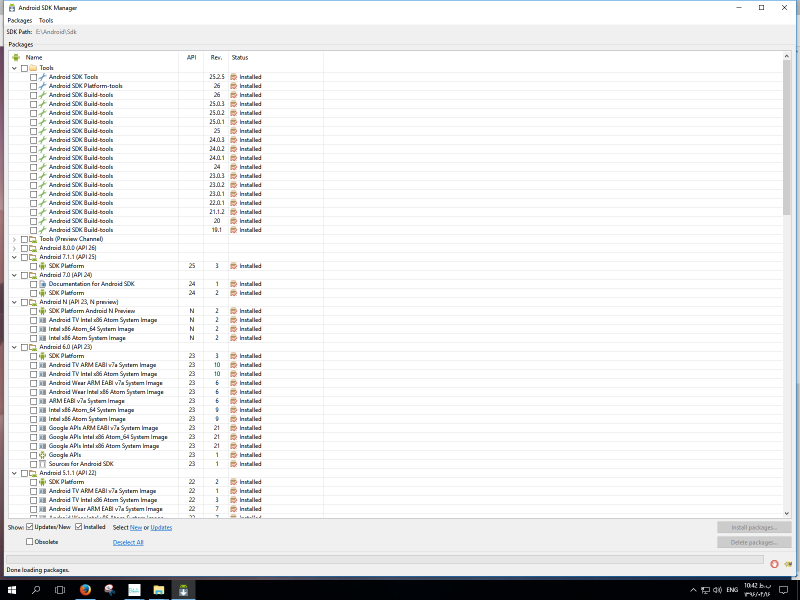Check the Android 7.1.1 (API 25) checkbox
Viewport: 800px width, 600px height.
[24, 257]
